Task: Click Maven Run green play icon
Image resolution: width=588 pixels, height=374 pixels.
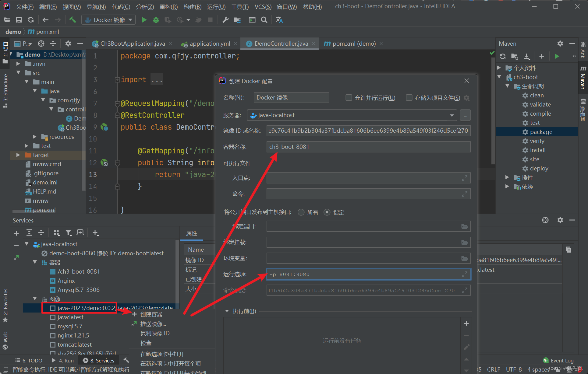Action: point(557,56)
